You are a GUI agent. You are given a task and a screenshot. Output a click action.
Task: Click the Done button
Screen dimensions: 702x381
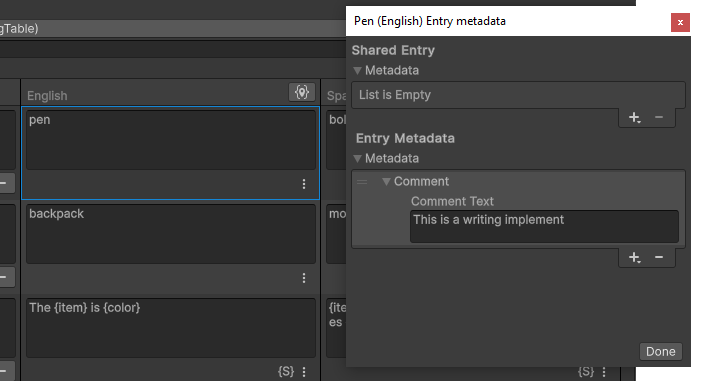[660, 351]
